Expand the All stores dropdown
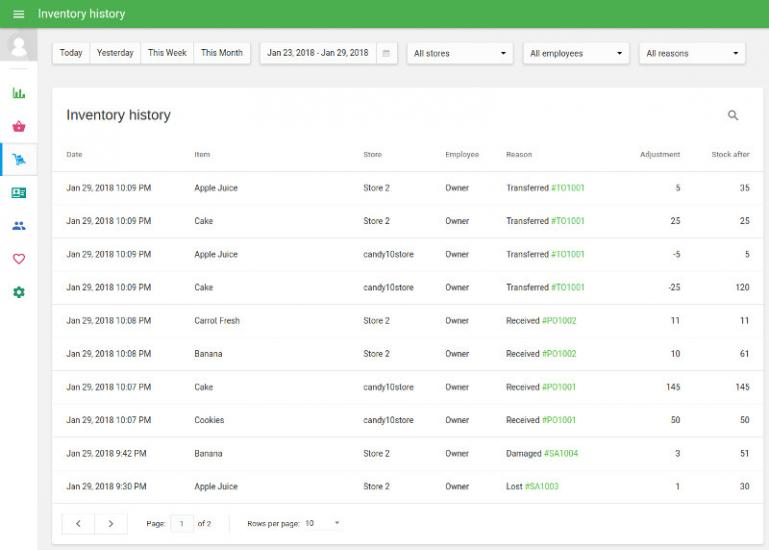The width and height of the screenshot is (769, 550). [x=459, y=53]
